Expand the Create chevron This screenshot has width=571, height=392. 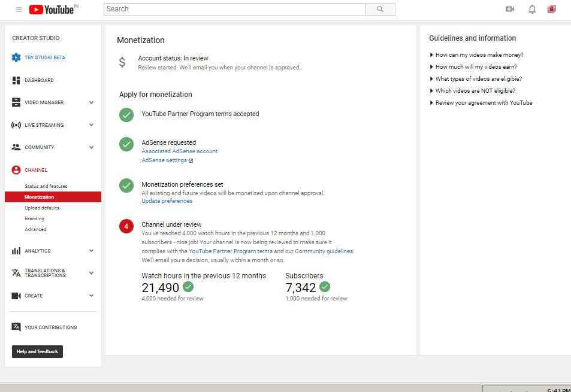(x=92, y=295)
